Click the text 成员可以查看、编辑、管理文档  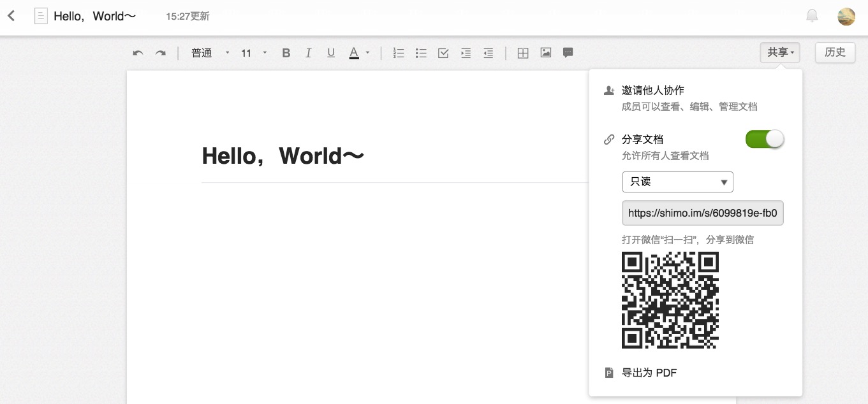tap(689, 107)
